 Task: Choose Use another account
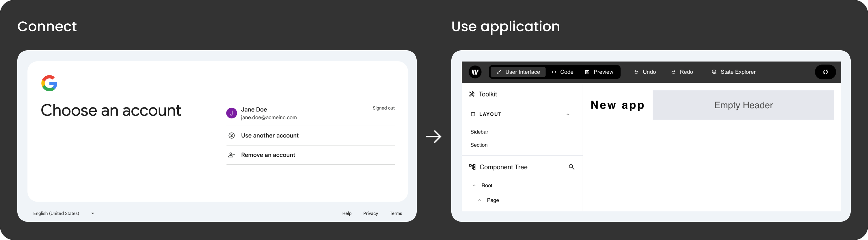point(310,135)
